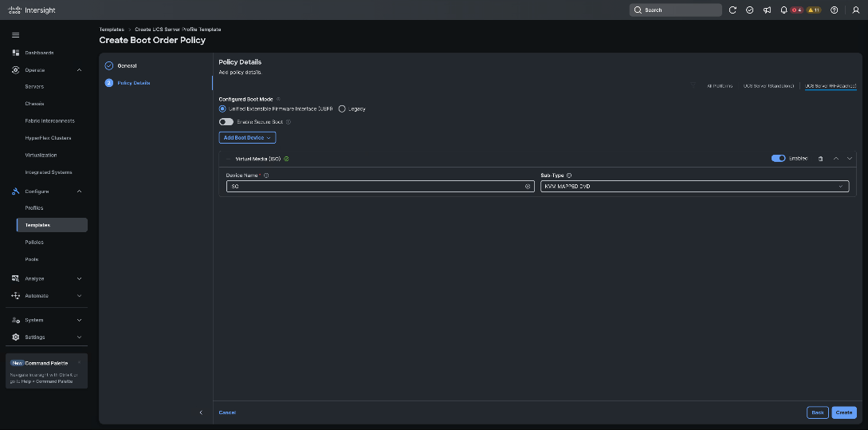The width and height of the screenshot is (868, 430).
Task: Click the Back button
Action: tap(818, 412)
